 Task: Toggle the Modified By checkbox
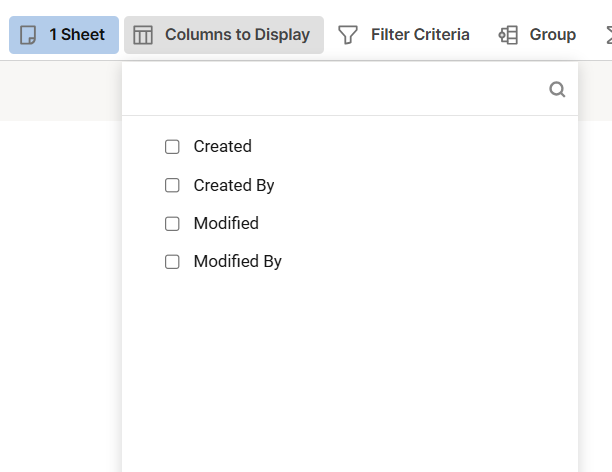[x=172, y=262]
